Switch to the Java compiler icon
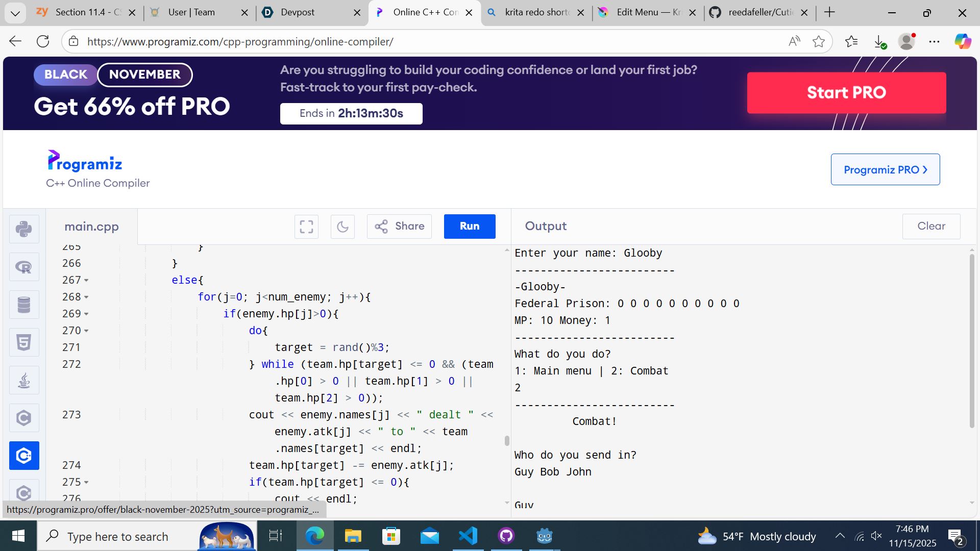This screenshot has height=551, width=980. pos(24,380)
